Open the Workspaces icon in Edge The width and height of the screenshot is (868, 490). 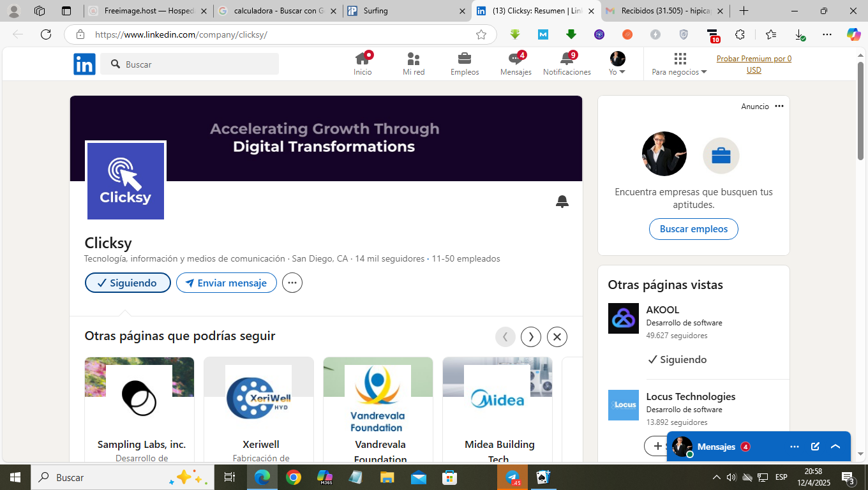[40, 11]
